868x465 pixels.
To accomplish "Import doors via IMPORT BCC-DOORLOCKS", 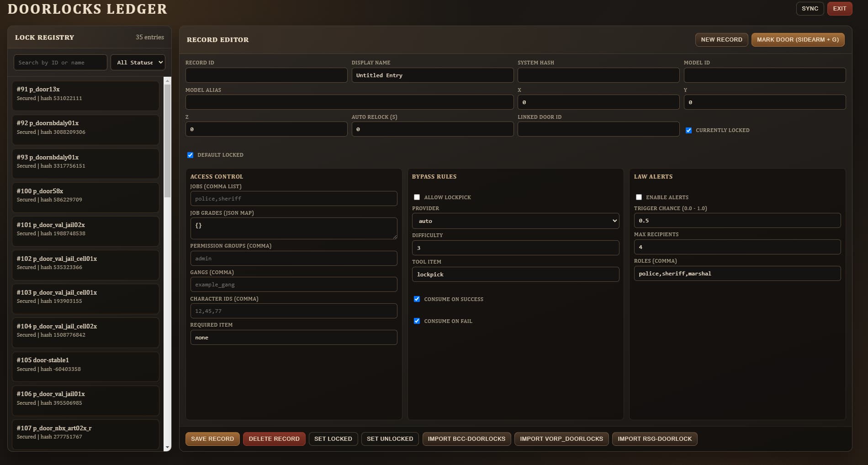I will pos(466,439).
